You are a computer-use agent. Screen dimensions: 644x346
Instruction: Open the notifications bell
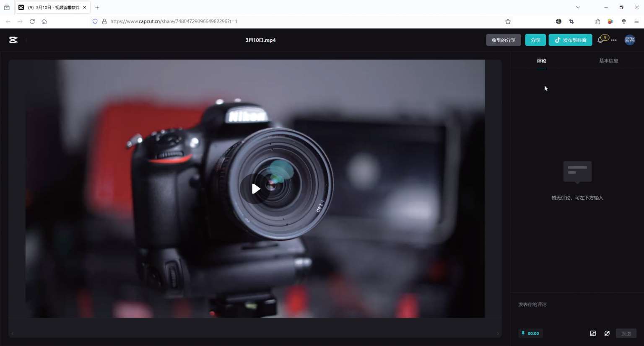(x=600, y=40)
